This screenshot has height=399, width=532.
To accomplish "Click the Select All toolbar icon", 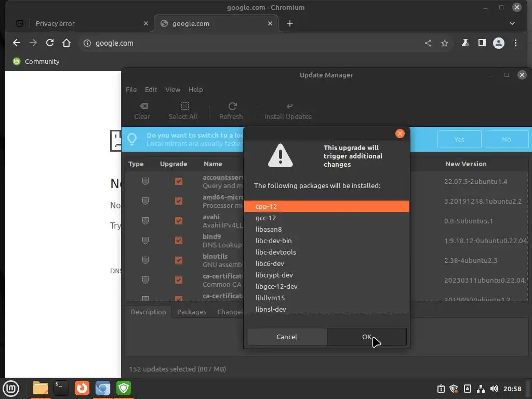I will point(183,111).
